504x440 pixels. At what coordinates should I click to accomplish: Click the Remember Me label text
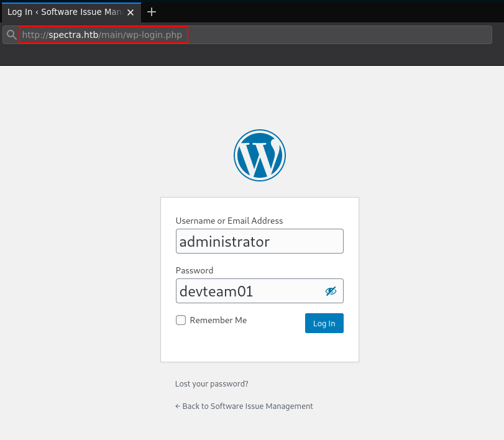[x=218, y=320]
